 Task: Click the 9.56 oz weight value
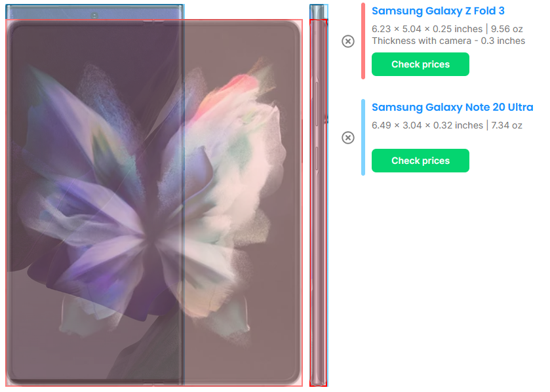click(507, 29)
